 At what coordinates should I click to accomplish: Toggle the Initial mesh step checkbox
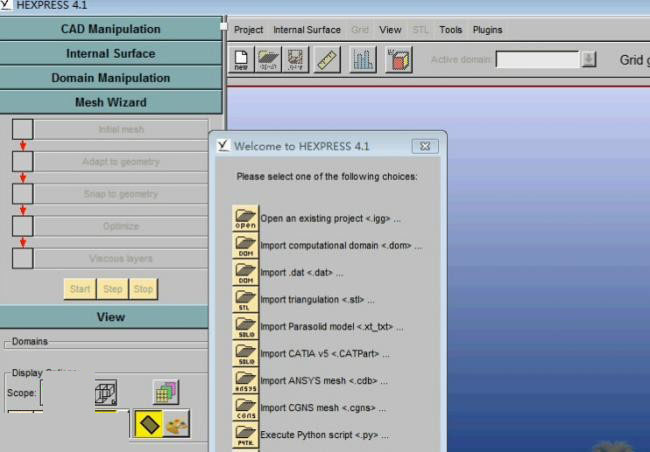coord(22,129)
